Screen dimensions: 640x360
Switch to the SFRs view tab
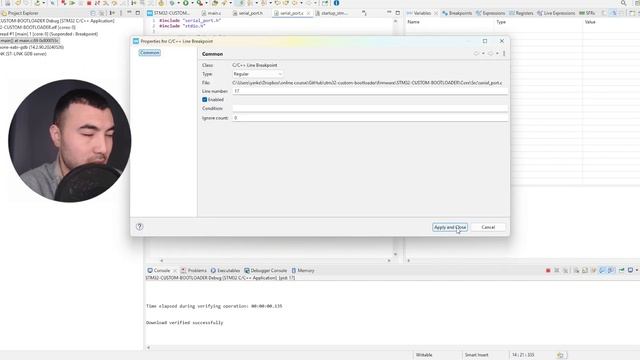pyautogui.click(x=587, y=13)
